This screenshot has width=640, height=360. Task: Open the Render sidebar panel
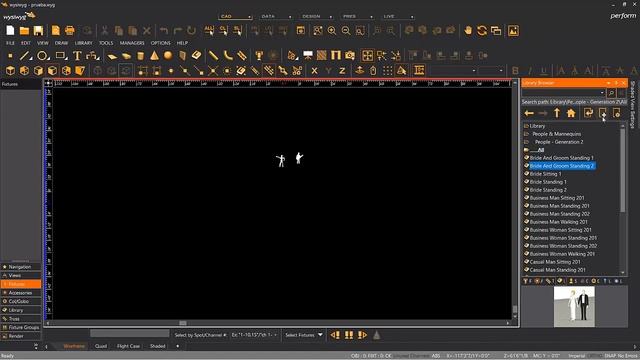pos(21,336)
